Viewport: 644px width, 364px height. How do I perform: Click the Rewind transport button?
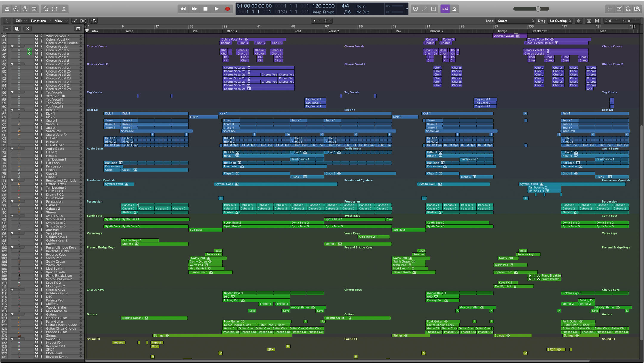click(x=183, y=9)
